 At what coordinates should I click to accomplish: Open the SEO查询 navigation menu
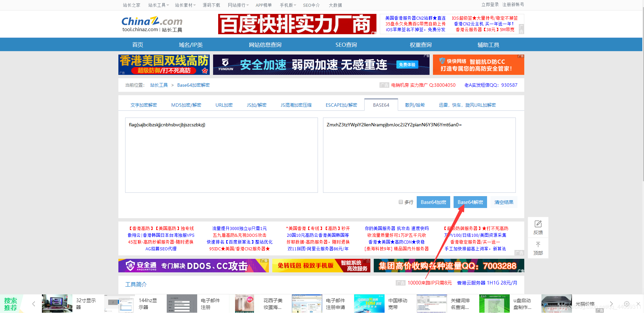(346, 44)
